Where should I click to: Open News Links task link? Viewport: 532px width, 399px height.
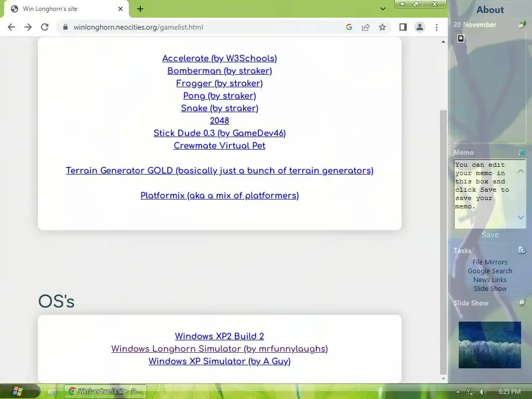pos(490,280)
